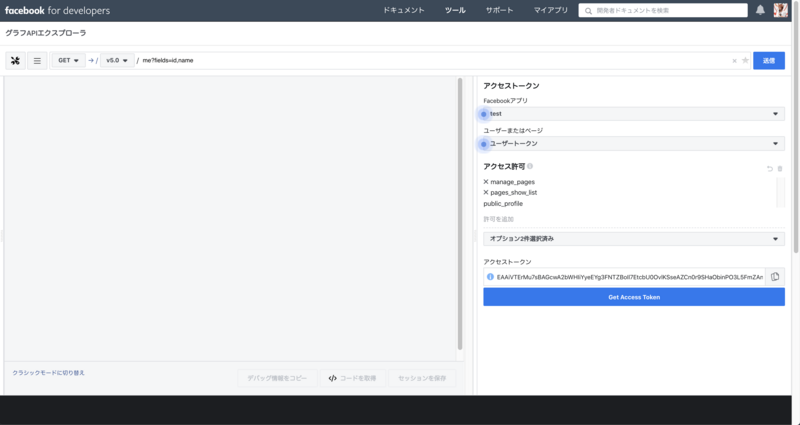Select the access token text field
This screenshot has height=425, width=800.
coord(630,277)
